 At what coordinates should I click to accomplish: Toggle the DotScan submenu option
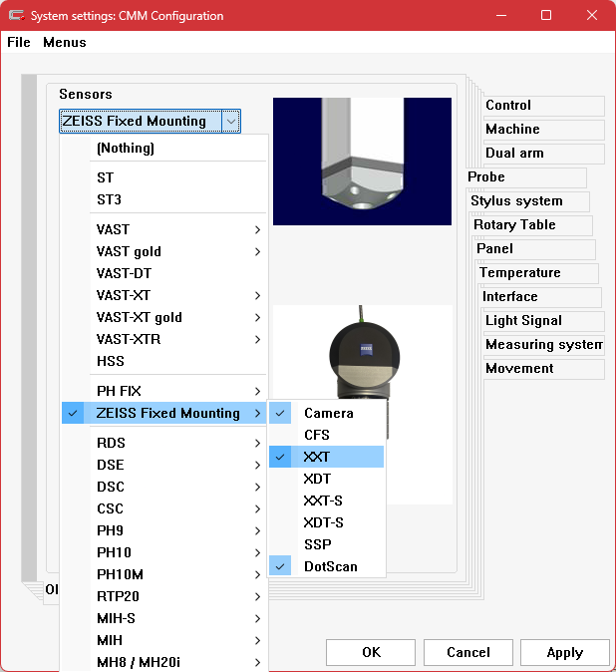click(326, 566)
